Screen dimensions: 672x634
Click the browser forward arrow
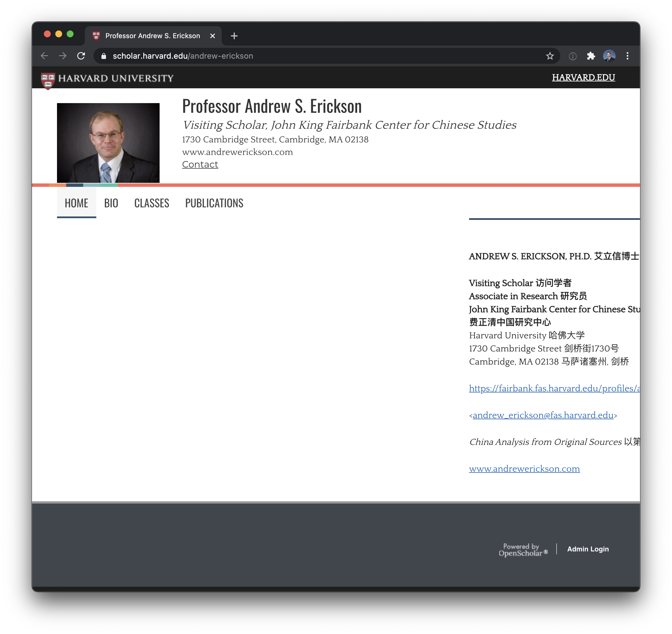(63, 56)
